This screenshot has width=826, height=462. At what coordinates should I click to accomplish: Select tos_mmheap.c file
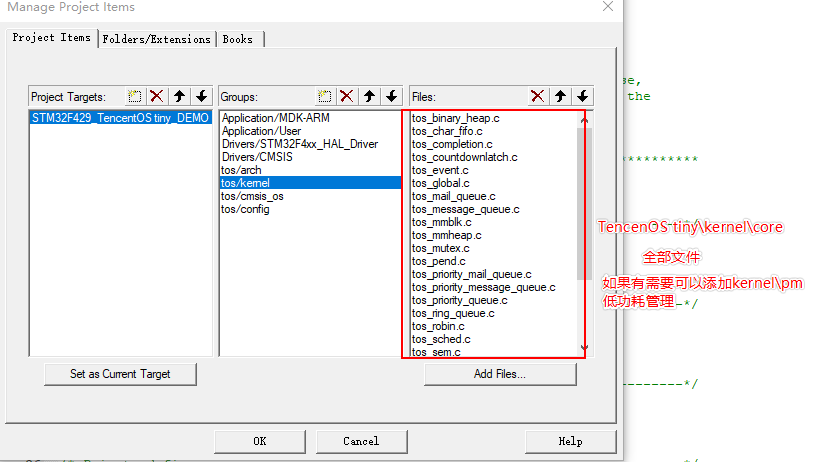446,235
